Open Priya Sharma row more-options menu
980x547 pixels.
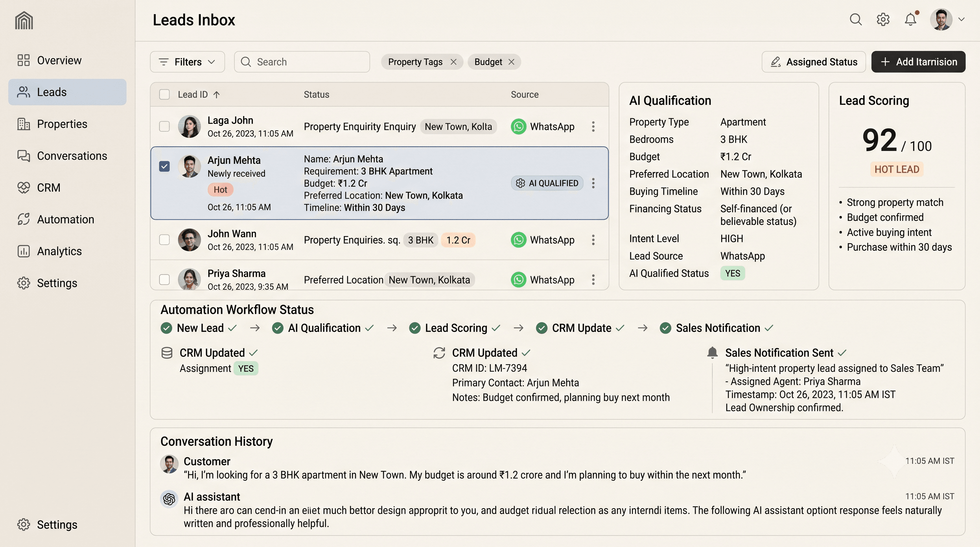(x=593, y=280)
